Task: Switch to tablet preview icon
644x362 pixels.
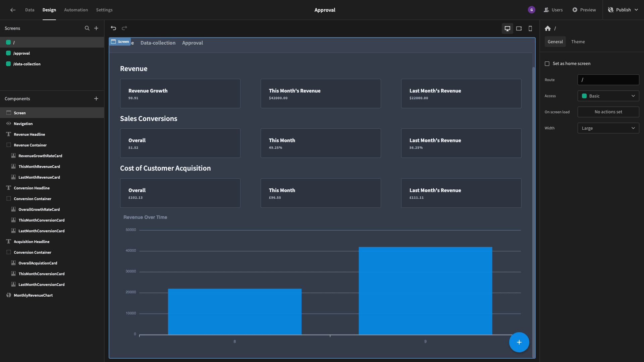Action: [x=519, y=28]
